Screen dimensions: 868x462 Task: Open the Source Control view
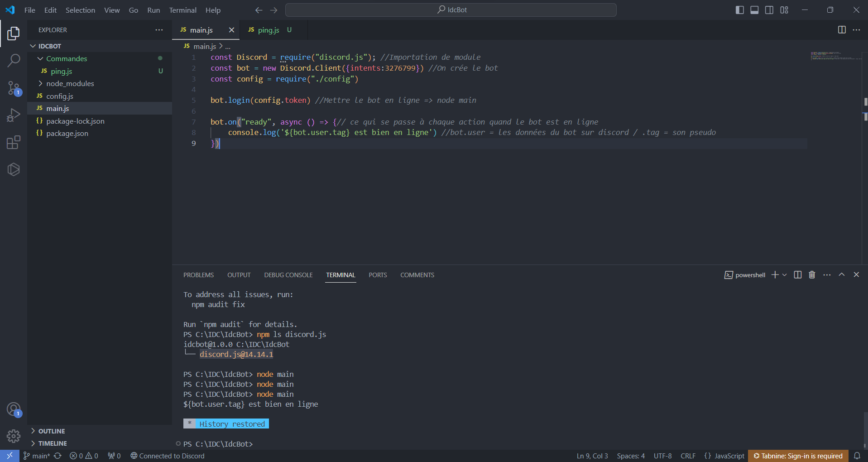pos(14,88)
